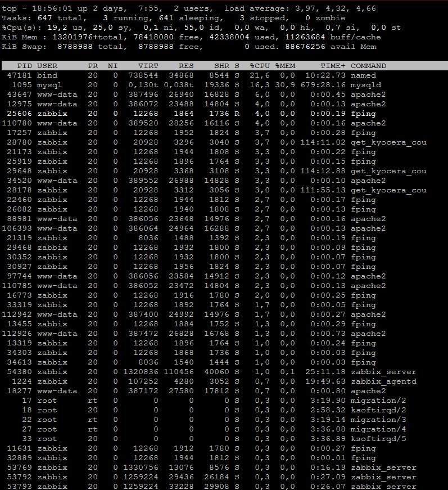Viewport: 448px width, 490px height.
Task: Click the TIME+ column header
Action: coord(333,66)
